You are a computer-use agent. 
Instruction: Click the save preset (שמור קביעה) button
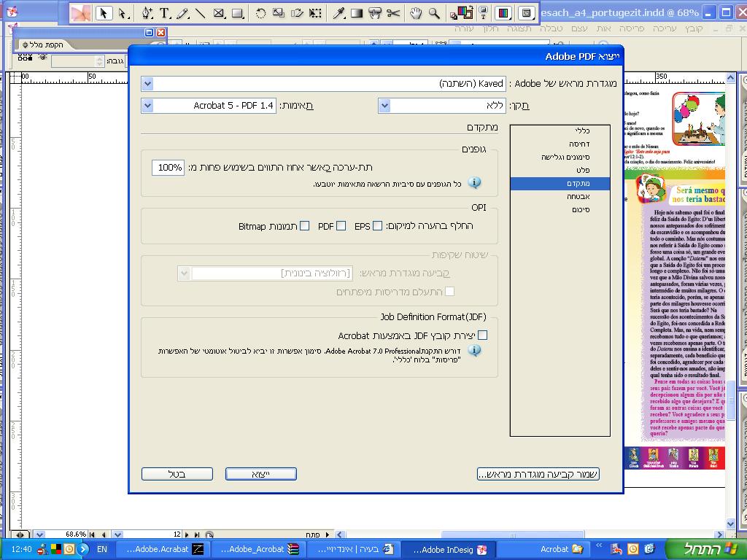tap(538, 474)
